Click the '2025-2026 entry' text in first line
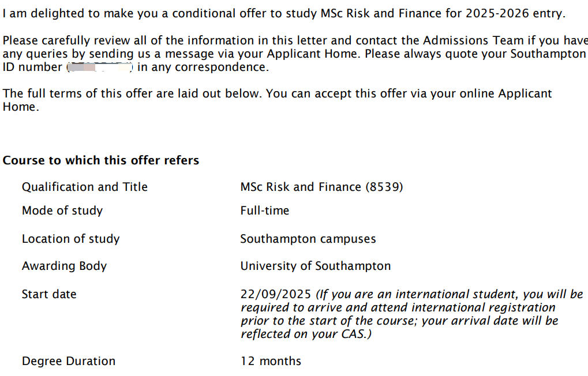This screenshot has height=376, width=588. (515, 13)
